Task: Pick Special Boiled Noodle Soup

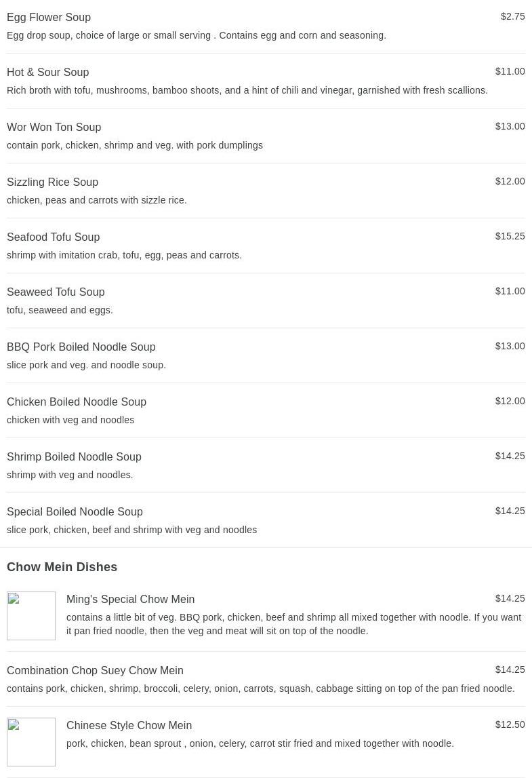Action: pyautogui.click(x=75, y=511)
